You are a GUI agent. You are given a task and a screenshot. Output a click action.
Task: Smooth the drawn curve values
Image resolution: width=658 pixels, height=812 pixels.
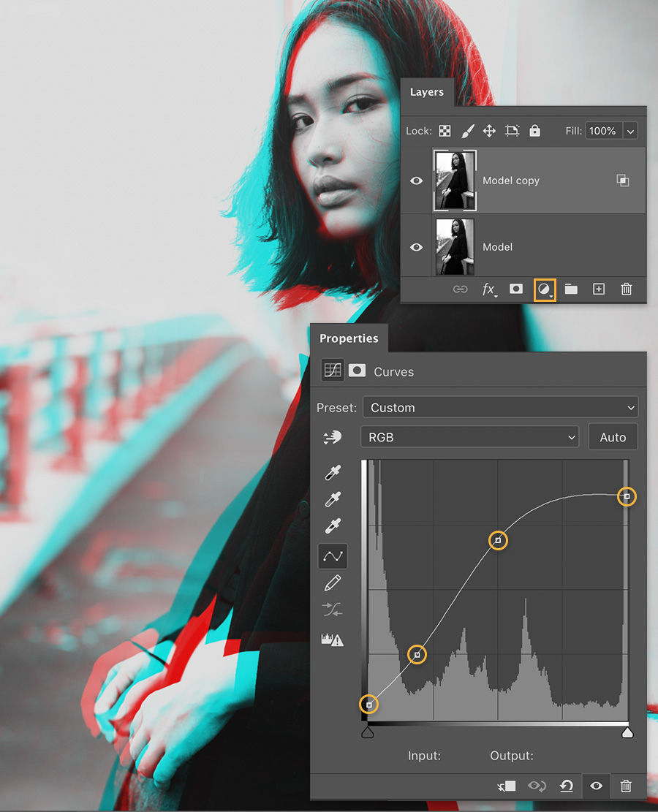coord(333,609)
